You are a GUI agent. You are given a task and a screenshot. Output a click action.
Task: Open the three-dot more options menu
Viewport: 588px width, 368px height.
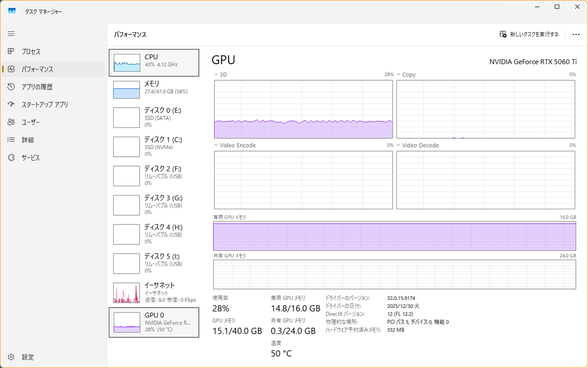click(x=576, y=34)
